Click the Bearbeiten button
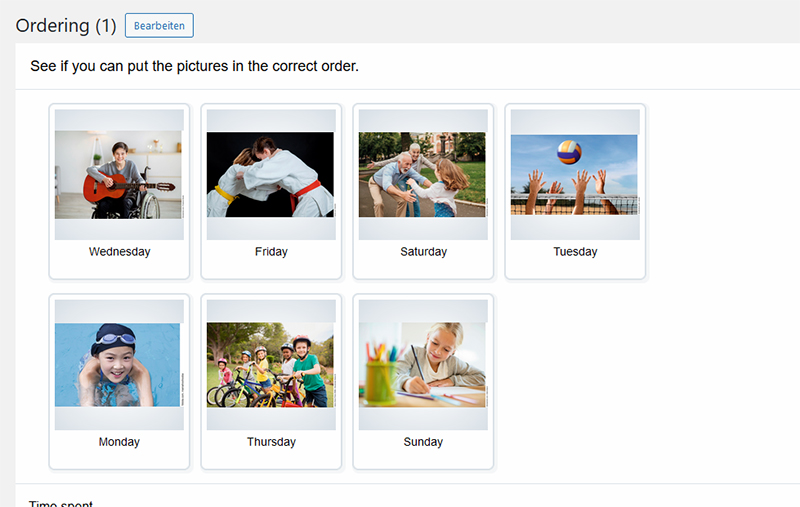Viewport: 800px width, 507px height. point(159,26)
